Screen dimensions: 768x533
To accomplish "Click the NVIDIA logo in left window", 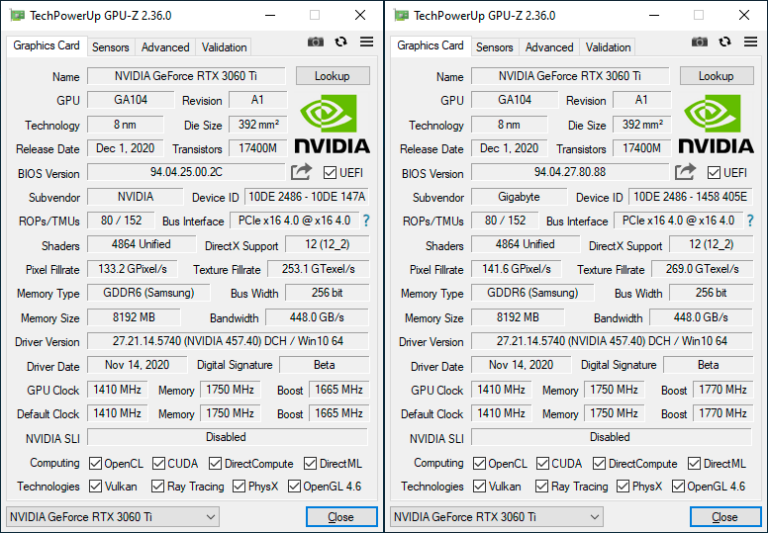I will point(332,124).
